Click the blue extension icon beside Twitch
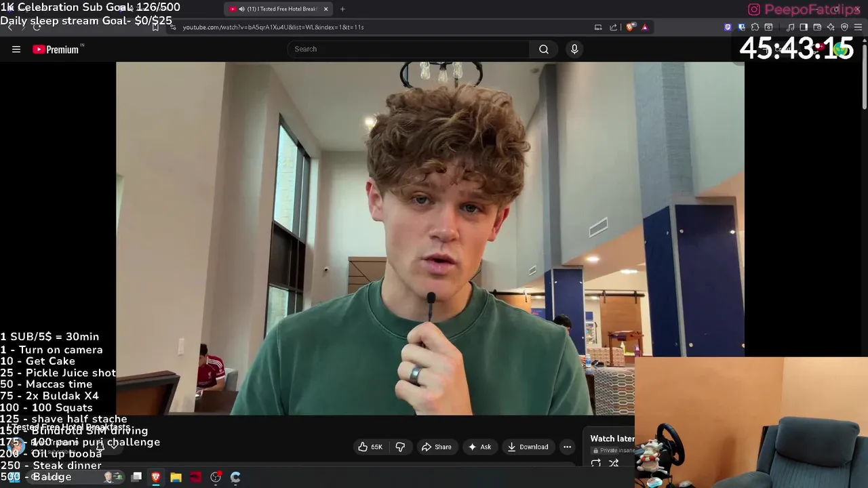The image size is (868, 488). pyautogui.click(x=741, y=27)
